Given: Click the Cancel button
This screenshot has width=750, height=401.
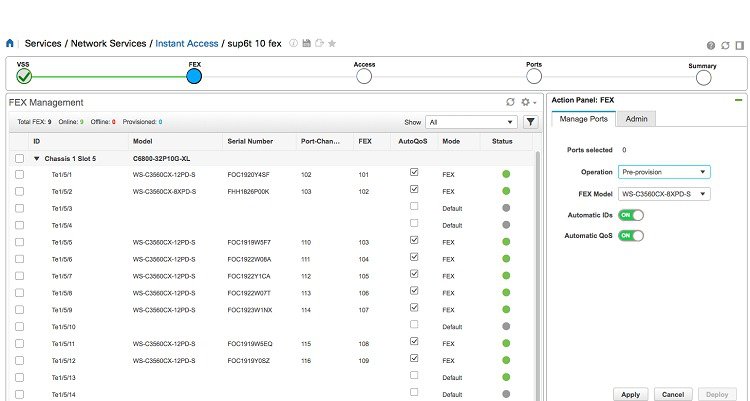Looking at the screenshot, I should tap(673, 394).
